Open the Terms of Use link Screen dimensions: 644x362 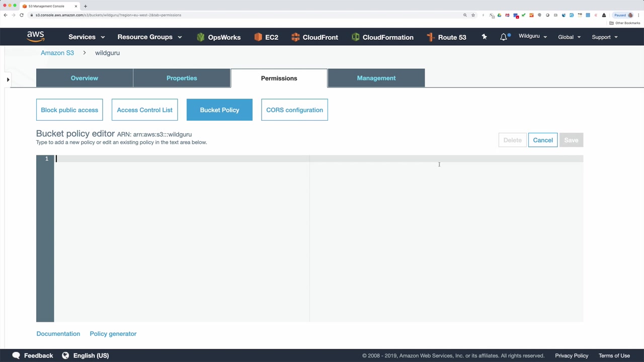tap(614, 355)
